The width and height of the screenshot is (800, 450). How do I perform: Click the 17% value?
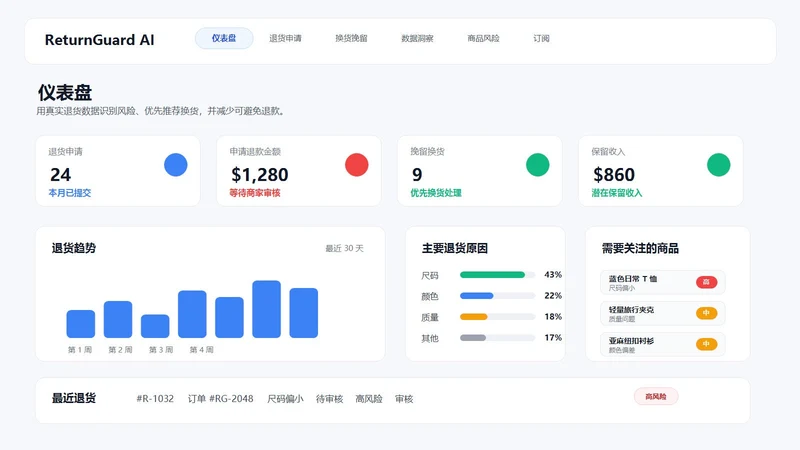(x=553, y=337)
